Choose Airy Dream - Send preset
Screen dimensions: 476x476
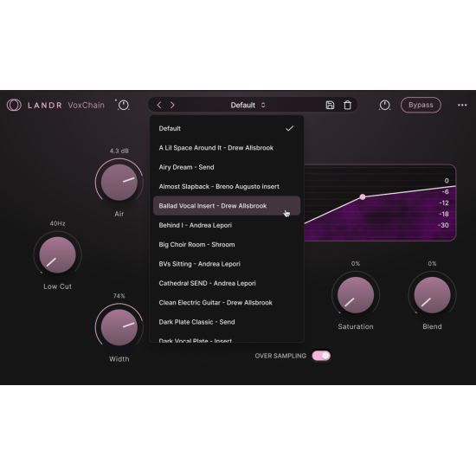(x=227, y=167)
